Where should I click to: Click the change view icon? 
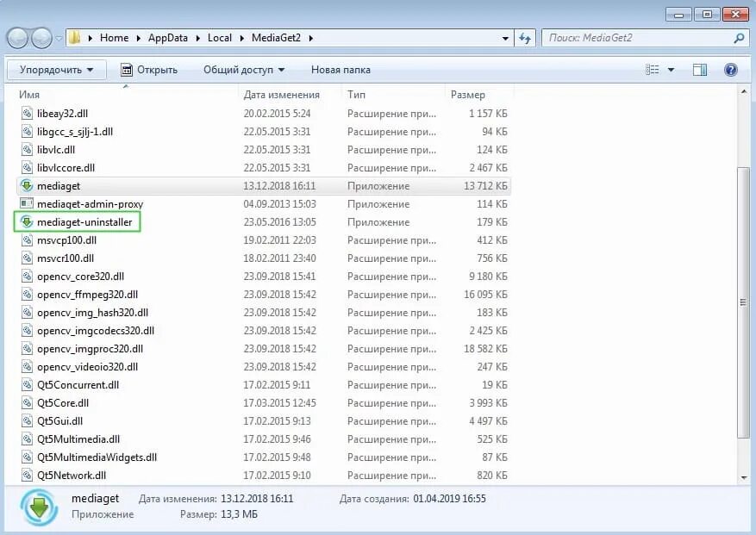tap(653, 70)
